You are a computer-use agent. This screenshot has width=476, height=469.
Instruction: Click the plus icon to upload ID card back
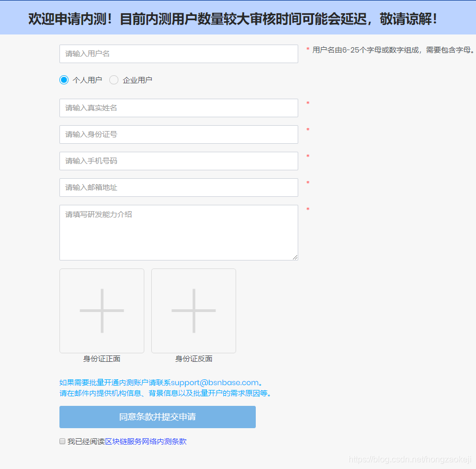[193, 310]
